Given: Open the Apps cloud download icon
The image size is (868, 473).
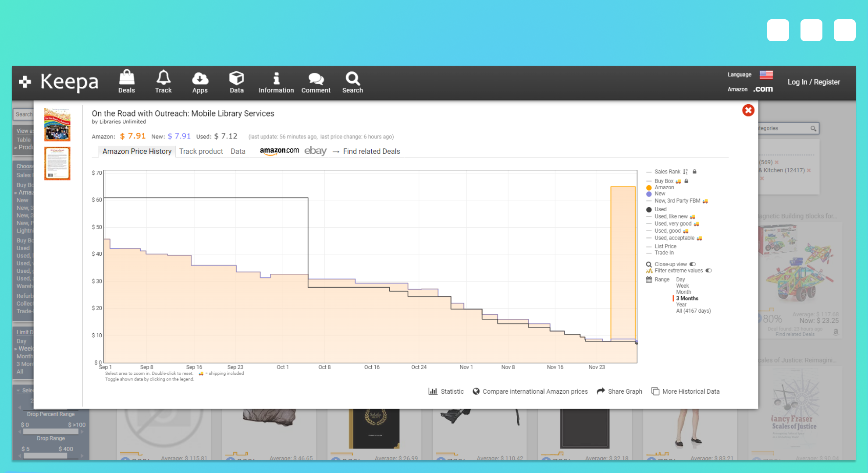Looking at the screenshot, I should [x=199, y=79].
